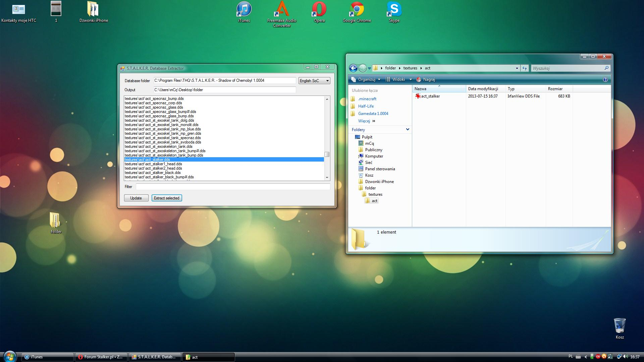Open the English SoC version dropdown
644x362 pixels.
(314, 81)
